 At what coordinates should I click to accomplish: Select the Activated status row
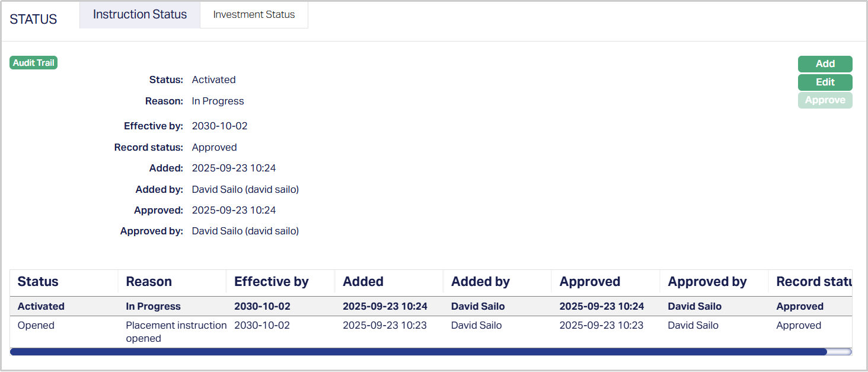point(41,307)
